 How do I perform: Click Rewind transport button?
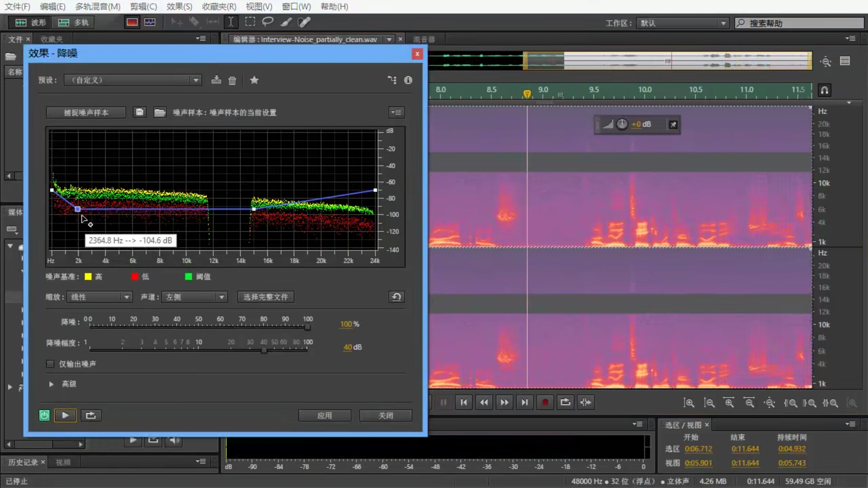tap(484, 402)
